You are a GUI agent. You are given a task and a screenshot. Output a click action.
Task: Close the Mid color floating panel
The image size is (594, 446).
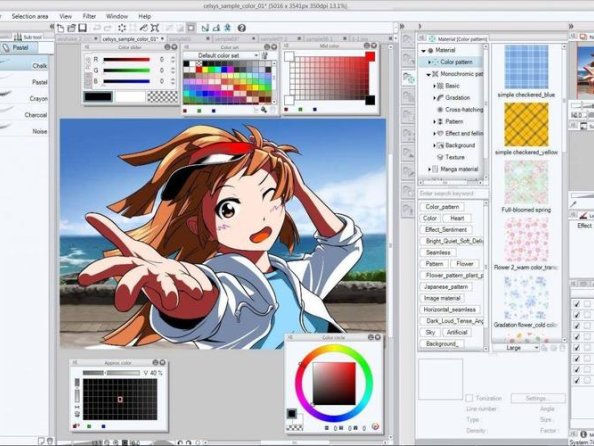(x=374, y=45)
